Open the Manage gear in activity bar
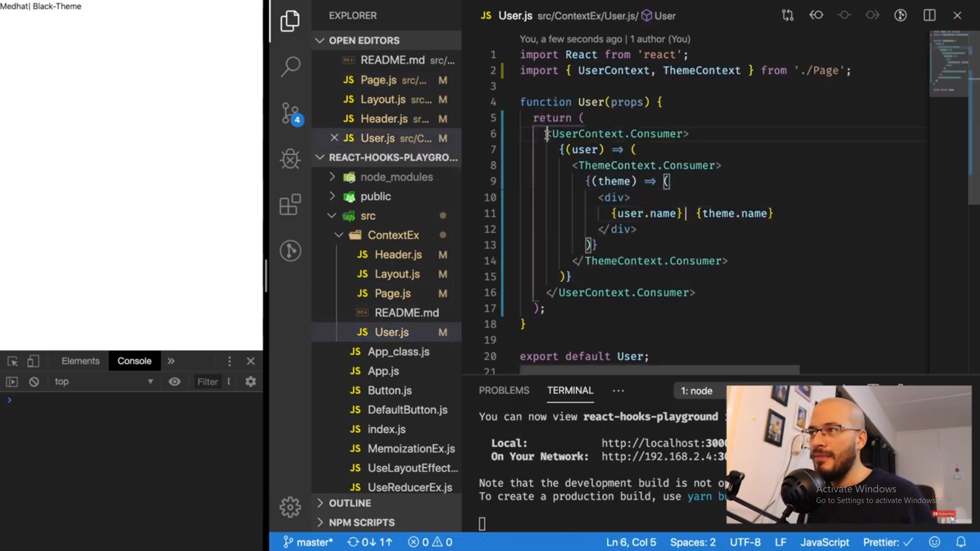 point(290,507)
